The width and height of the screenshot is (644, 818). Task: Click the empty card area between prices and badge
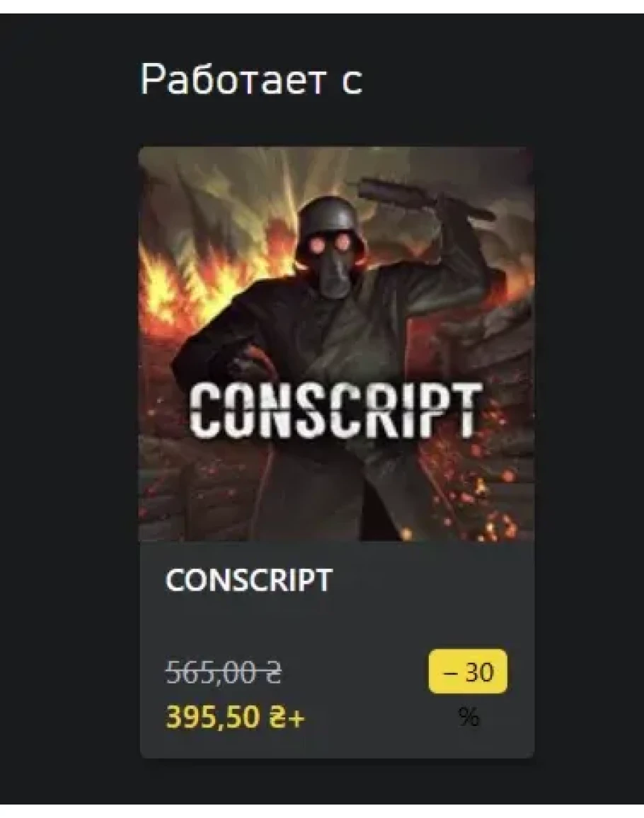pyautogui.click(x=365, y=694)
